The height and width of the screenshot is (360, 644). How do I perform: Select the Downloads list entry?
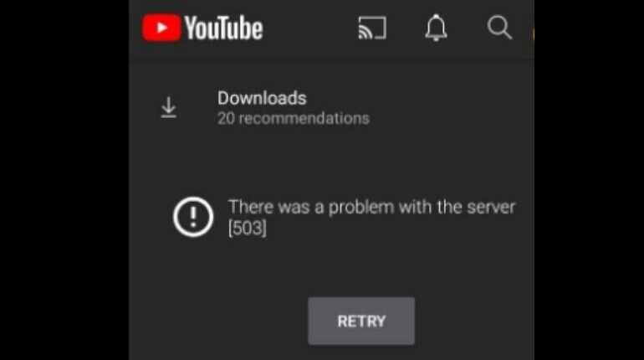332,108
